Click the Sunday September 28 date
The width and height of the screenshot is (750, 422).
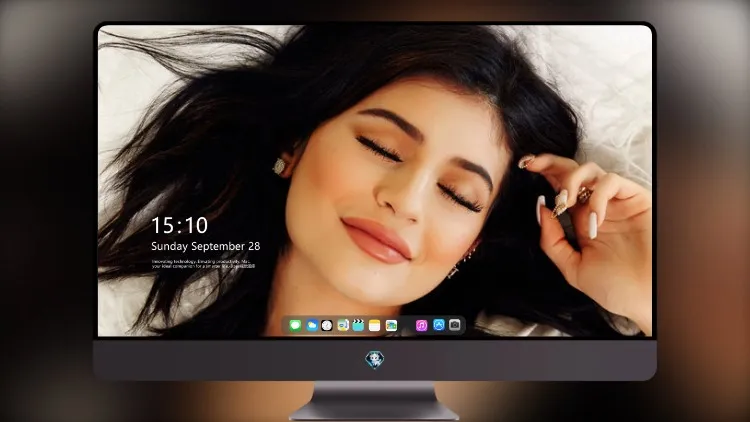(206, 246)
